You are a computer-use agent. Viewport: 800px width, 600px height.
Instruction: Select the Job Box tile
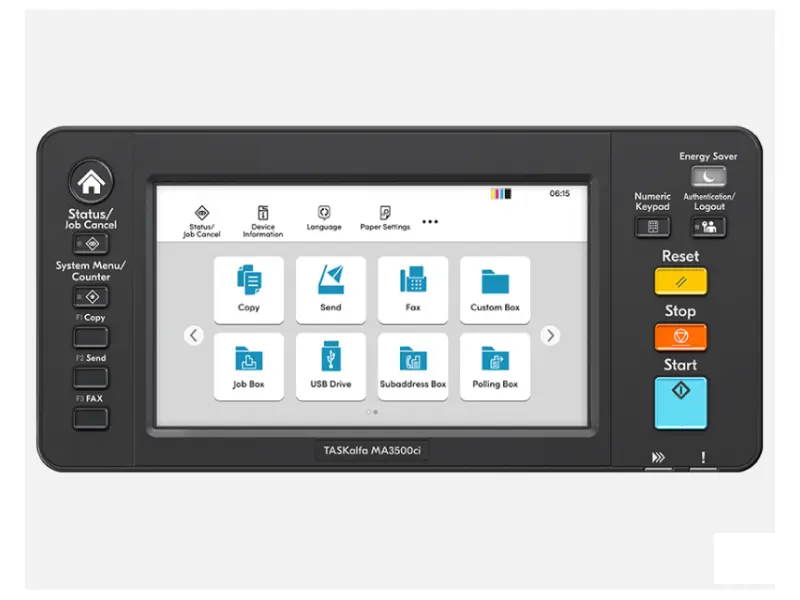[x=248, y=366]
